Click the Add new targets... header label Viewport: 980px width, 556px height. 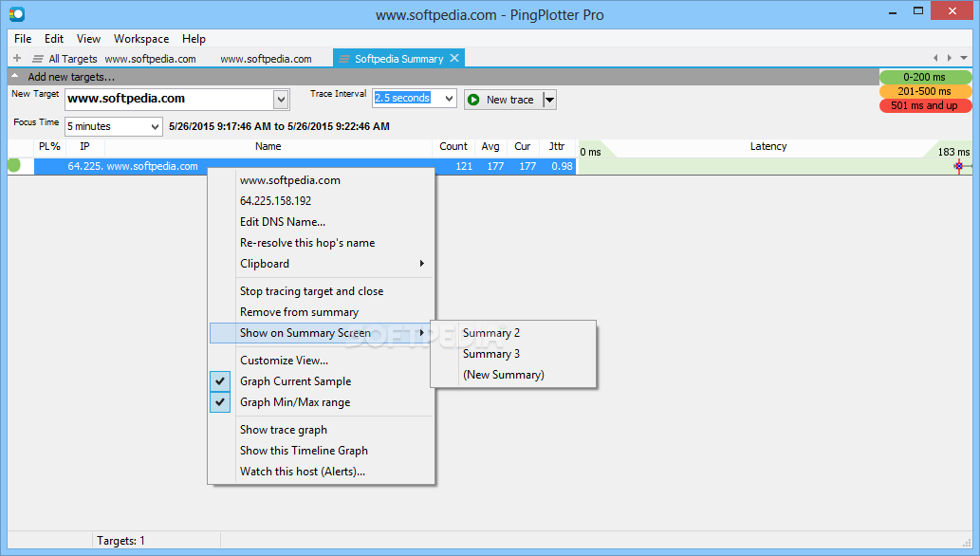click(71, 77)
